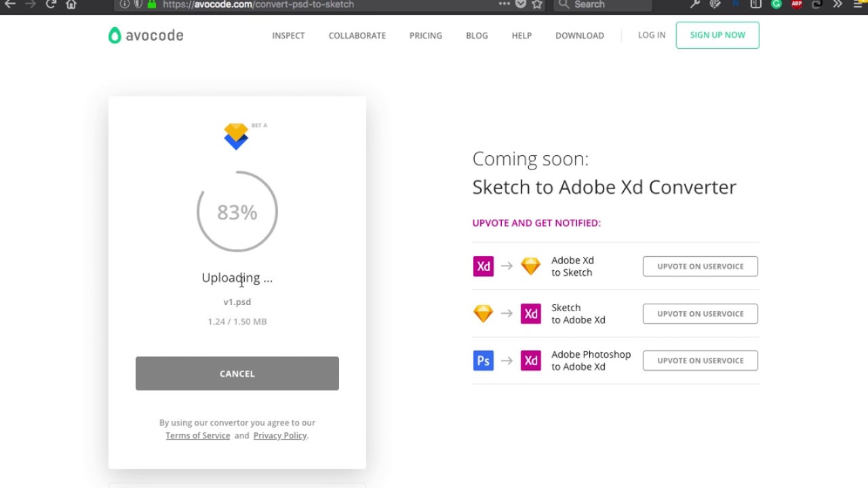Click the Uploading ... status text

pos(237,278)
